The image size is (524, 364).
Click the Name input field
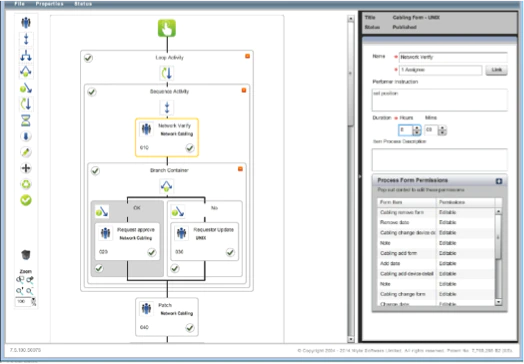tap(453, 57)
